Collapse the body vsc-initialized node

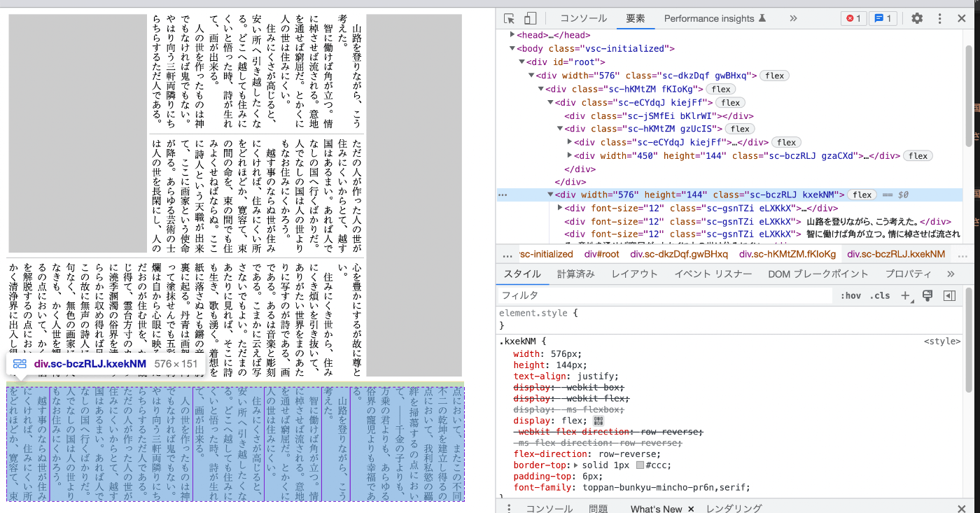(512, 49)
